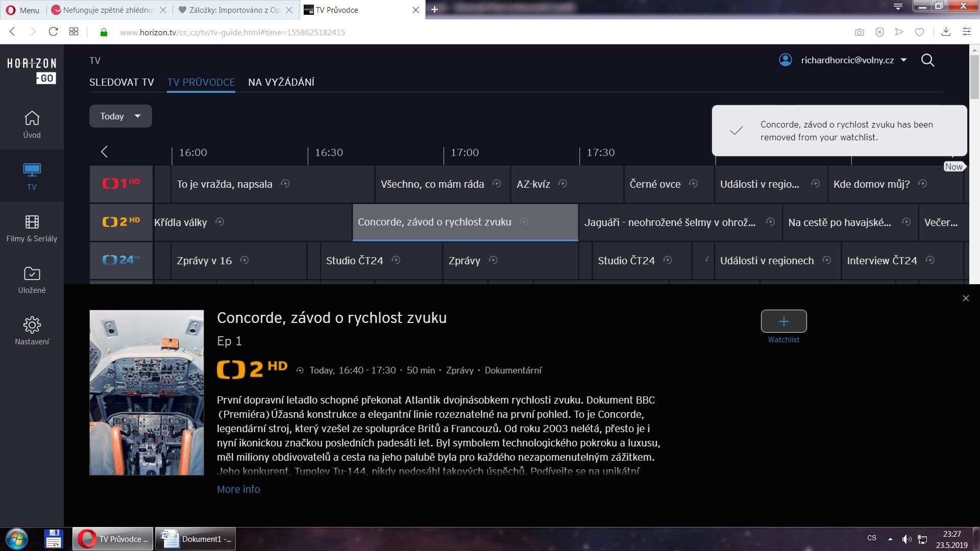
Task: Click the More info link
Action: point(238,489)
